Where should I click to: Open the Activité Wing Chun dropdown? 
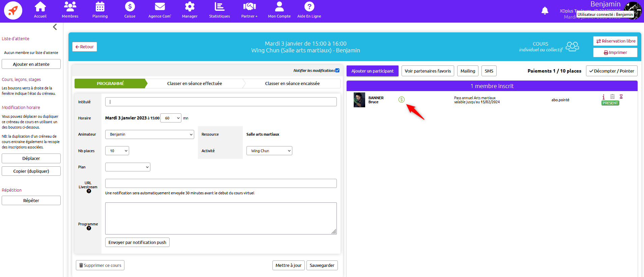click(269, 151)
